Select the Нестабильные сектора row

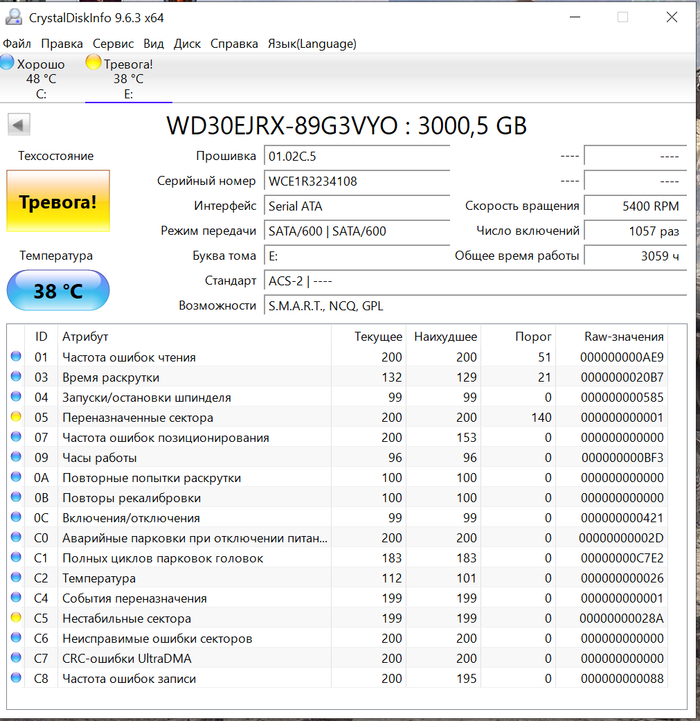pos(127,618)
